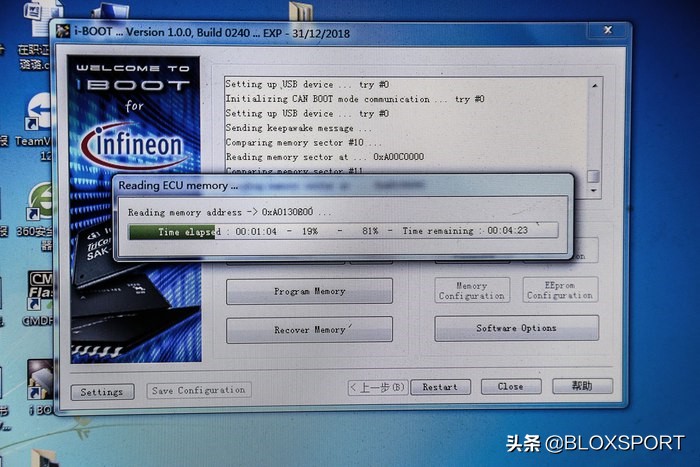Open Software Options
Viewport: 700px width, 467px height.
coord(517,328)
